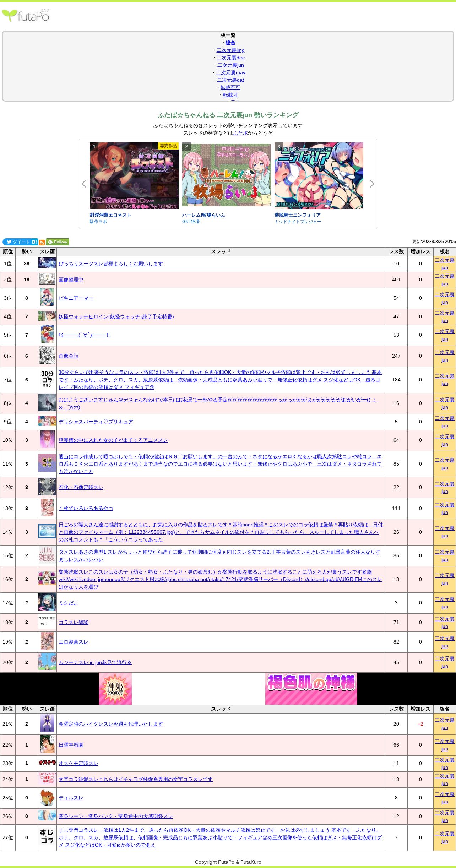Click the 適当コラ thumbnail in rank 11
456x868 pixels.
tap(47, 463)
